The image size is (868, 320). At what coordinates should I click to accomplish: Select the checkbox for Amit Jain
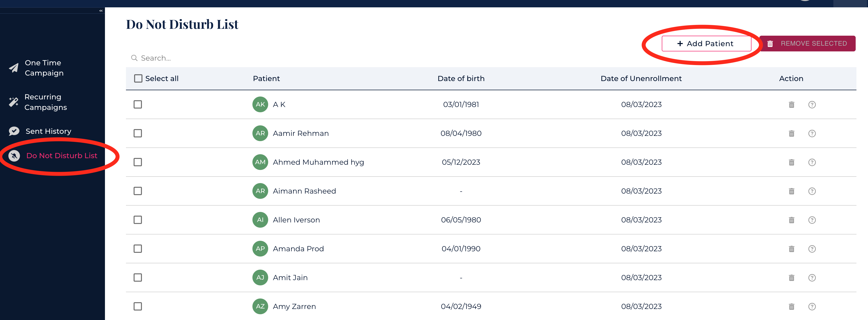[x=138, y=278]
